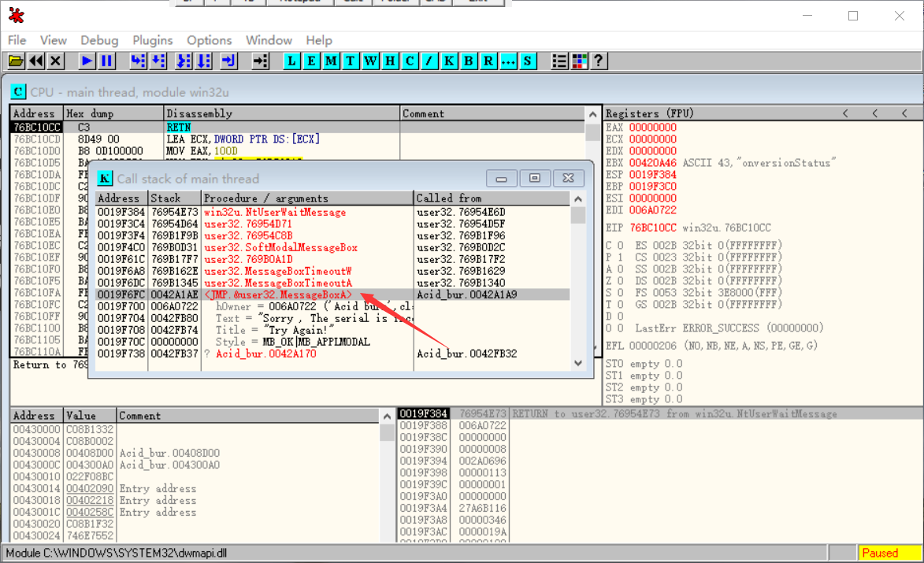This screenshot has width=924, height=563.
Task: Toggle the carry flag C value
Action: [x=620, y=246]
